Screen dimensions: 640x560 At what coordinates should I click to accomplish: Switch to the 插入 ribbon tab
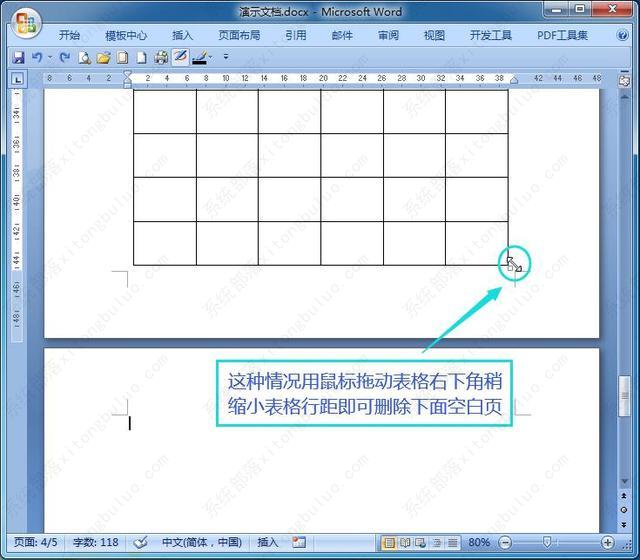coord(182,35)
